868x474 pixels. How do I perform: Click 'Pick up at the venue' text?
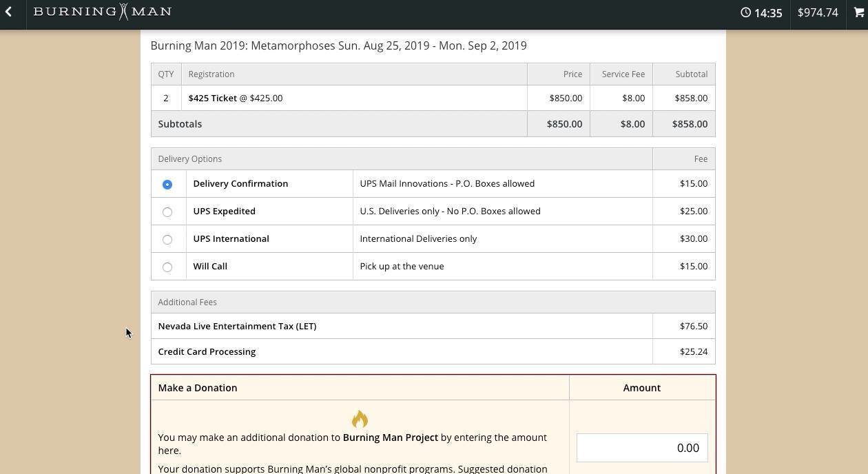[x=402, y=266]
